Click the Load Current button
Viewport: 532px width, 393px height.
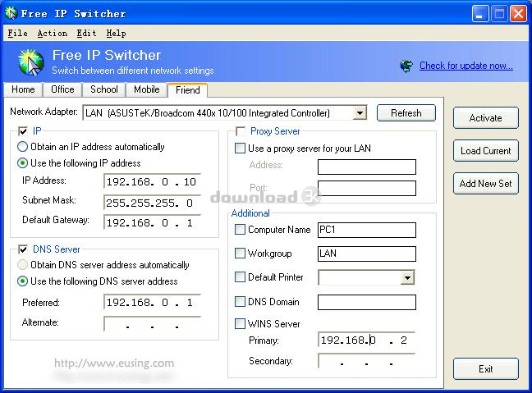pos(485,150)
